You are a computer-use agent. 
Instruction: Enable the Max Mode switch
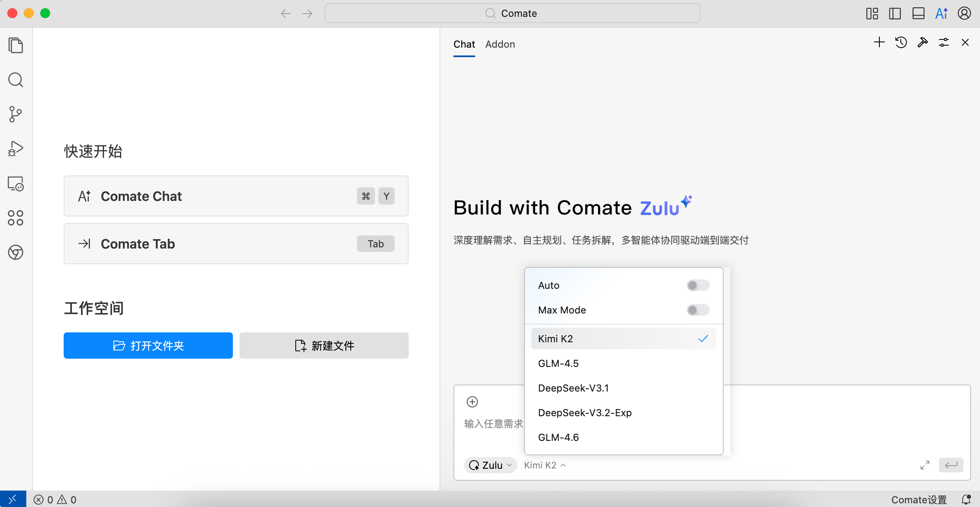click(698, 310)
